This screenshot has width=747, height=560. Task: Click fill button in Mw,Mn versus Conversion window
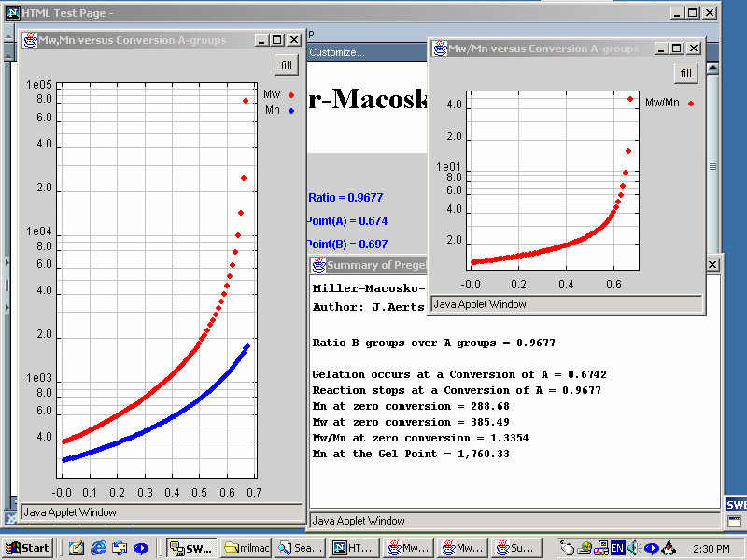pyautogui.click(x=287, y=64)
